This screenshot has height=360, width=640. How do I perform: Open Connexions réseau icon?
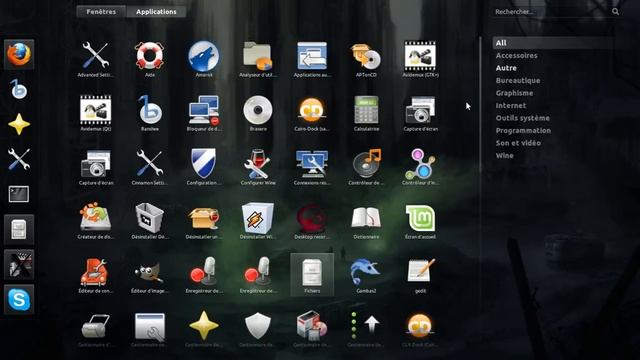point(312,167)
